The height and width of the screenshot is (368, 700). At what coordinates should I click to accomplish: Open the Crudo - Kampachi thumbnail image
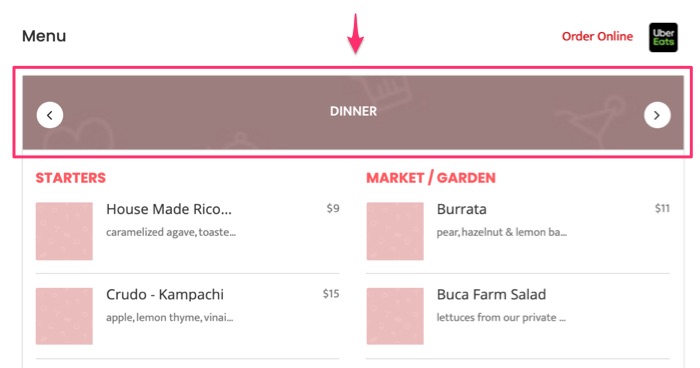(64, 316)
